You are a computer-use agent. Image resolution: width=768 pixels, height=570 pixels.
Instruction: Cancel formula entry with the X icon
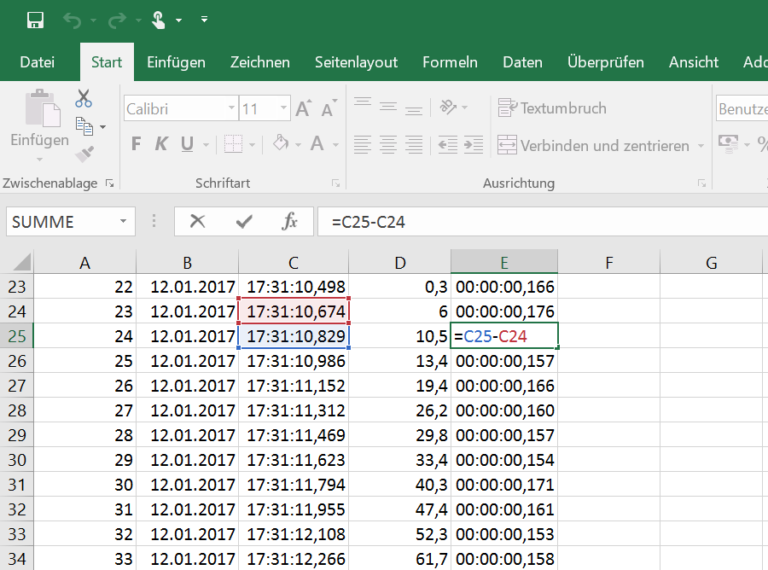(197, 222)
